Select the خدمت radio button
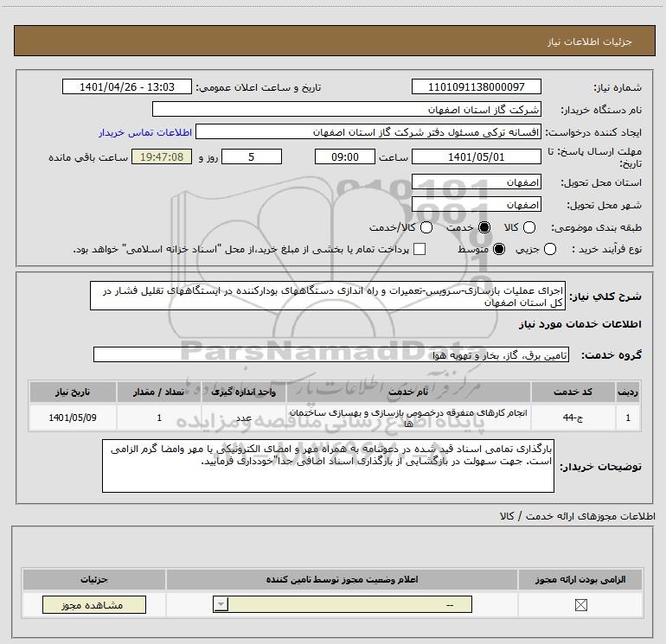The image size is (666, 644). pyautogui.click(x=483, y=227)
